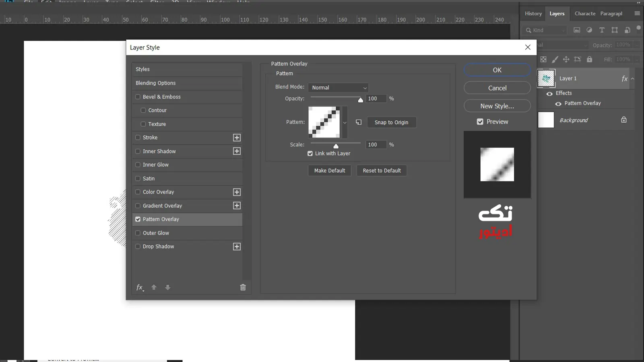Hide Effects visibility eye on Layer 1

(x=549, y=94)
